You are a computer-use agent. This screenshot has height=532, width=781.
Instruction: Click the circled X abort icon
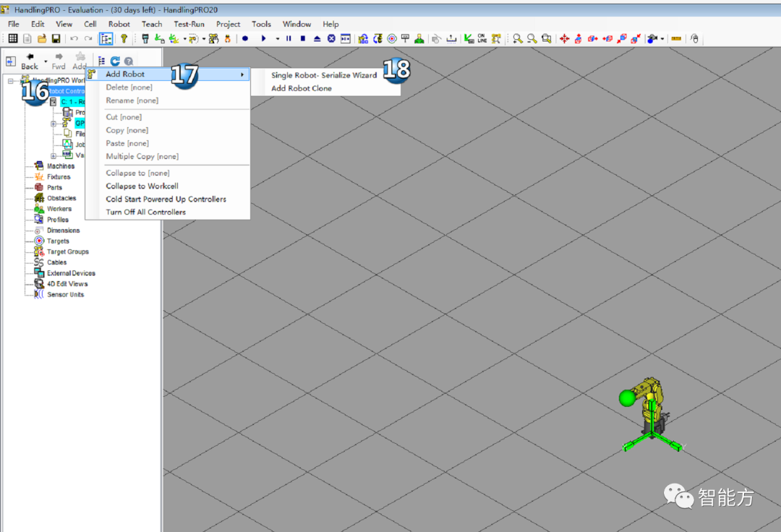331,38
